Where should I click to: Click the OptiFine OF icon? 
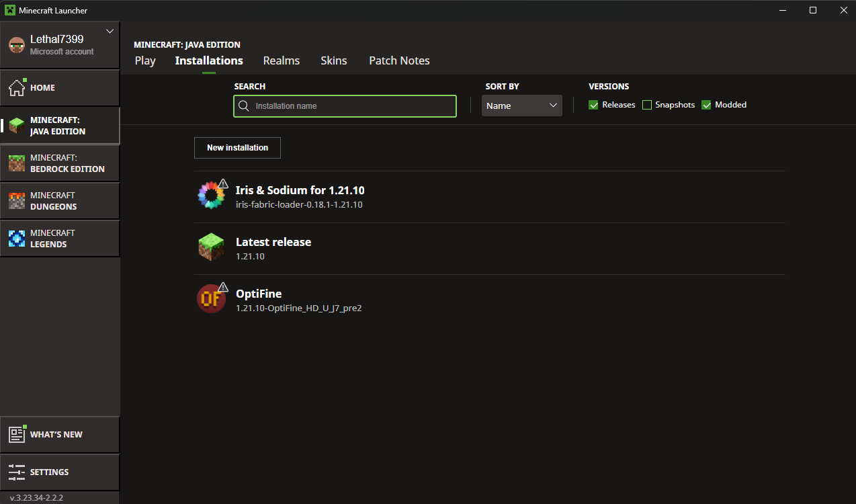coord(211,299)
